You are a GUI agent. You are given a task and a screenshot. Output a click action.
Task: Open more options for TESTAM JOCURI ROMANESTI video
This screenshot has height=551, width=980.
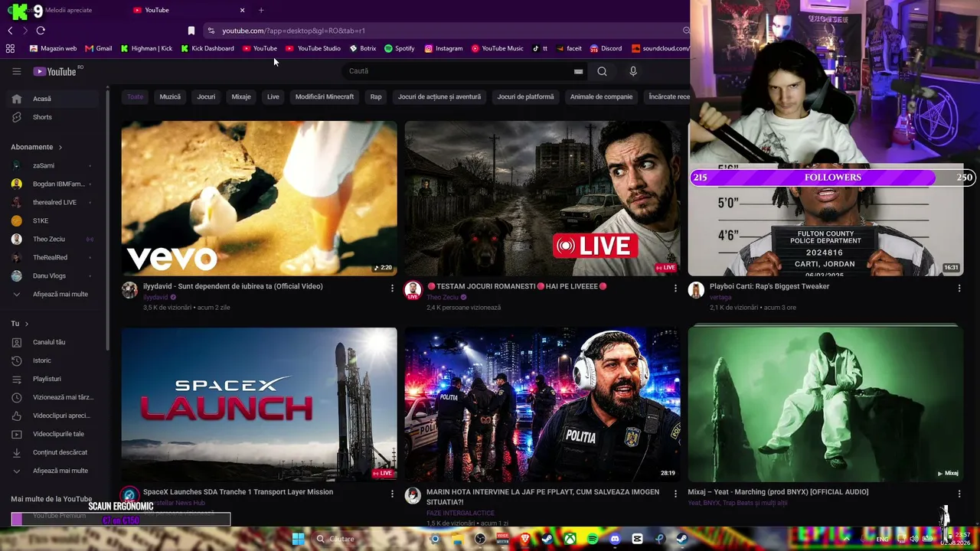(x=675, y=289)
